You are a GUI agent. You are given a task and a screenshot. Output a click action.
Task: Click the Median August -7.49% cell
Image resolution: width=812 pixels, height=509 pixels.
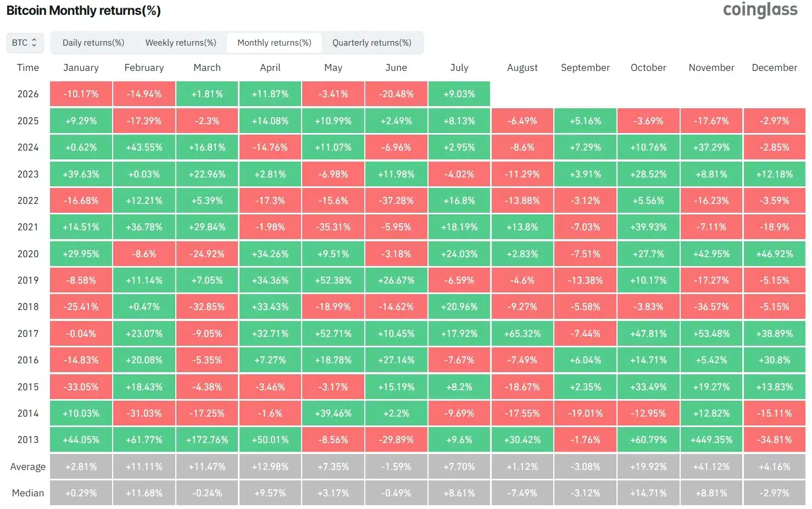tap(522, 493)
